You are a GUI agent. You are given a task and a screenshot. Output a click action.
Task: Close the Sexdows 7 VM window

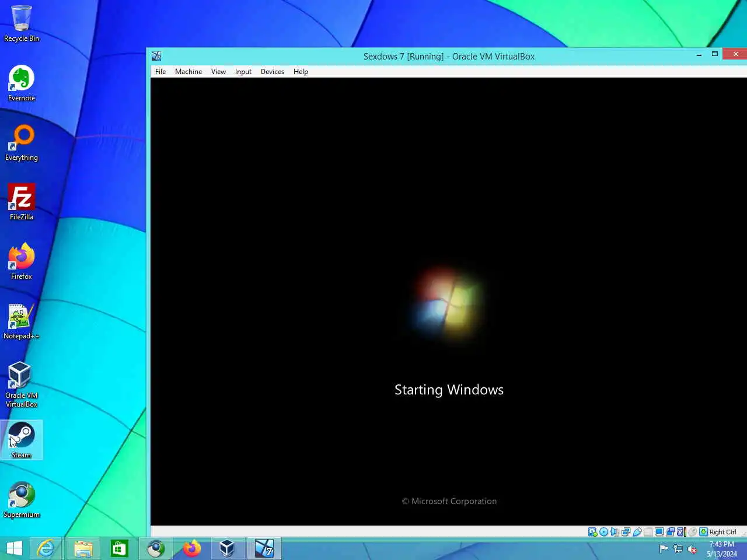pyautogui.click(x=735, y=54)
